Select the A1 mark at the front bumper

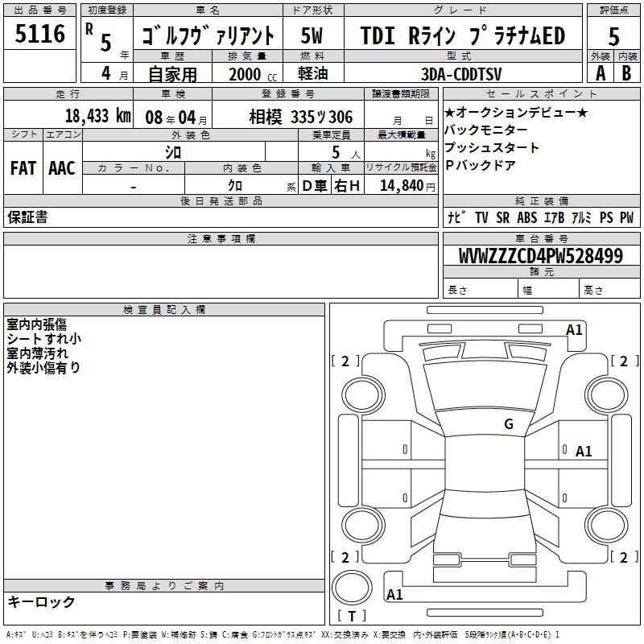click(x=574, y=329)
